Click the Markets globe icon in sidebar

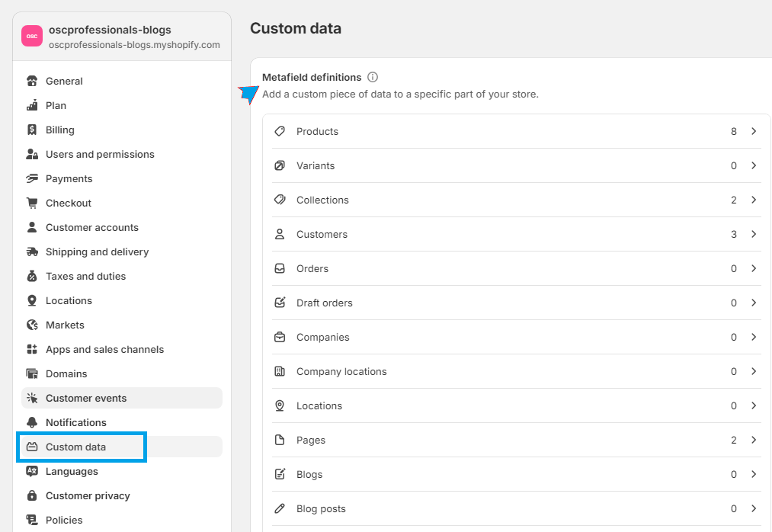pyautogui.click(x=32, y=325)
